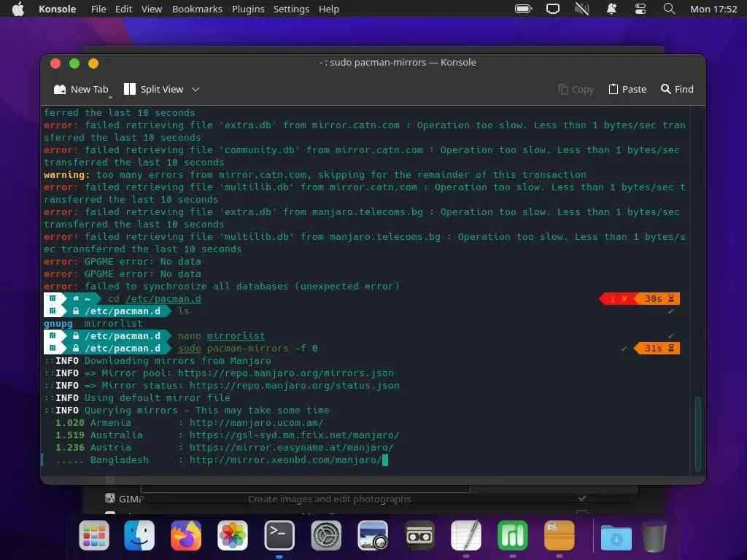Open the Help menu
This screenshot has height=560, width=747.
click(x=329, y=9)
